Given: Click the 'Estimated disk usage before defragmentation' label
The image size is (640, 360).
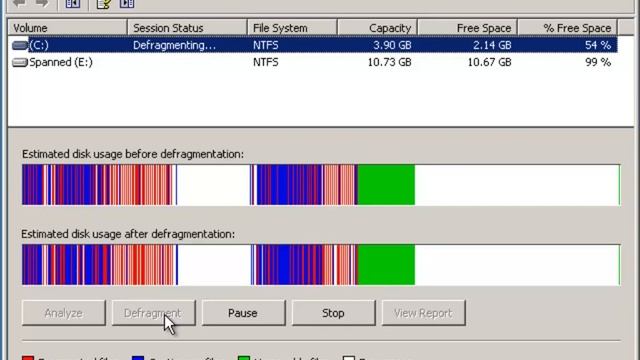Looking at the screenshot, I should (x=133, y=154).
